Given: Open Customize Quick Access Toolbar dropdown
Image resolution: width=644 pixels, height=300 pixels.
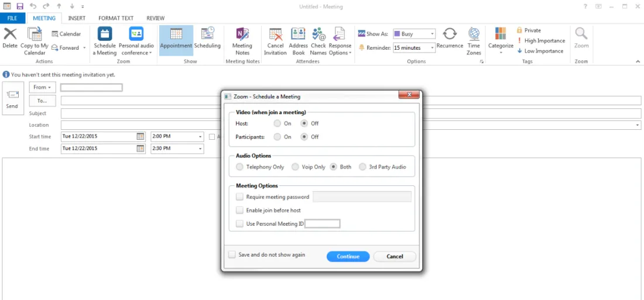Looking at the screenshot, I should [x=83, y=6].
